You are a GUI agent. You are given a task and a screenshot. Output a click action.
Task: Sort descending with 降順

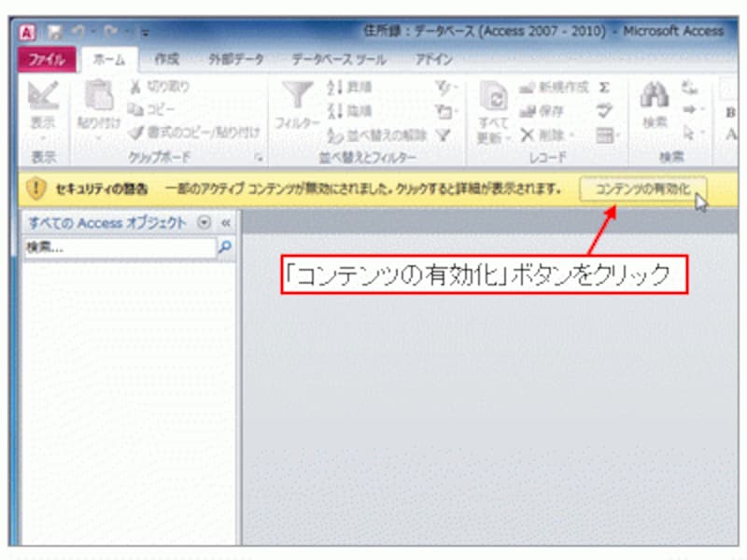pyautogui.click(x=349, y=111)
